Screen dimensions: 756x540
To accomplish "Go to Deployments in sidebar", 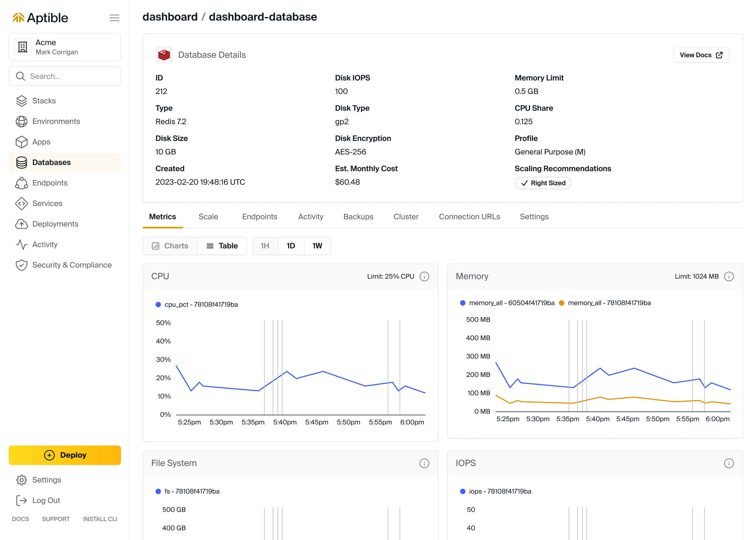I will click(65, 224).
